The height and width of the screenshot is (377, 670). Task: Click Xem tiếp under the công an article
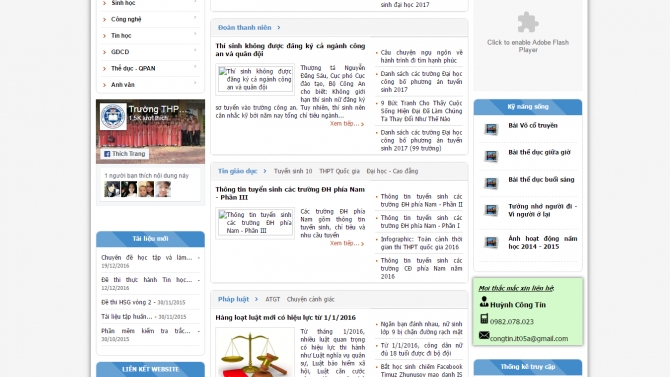[347, 124]
